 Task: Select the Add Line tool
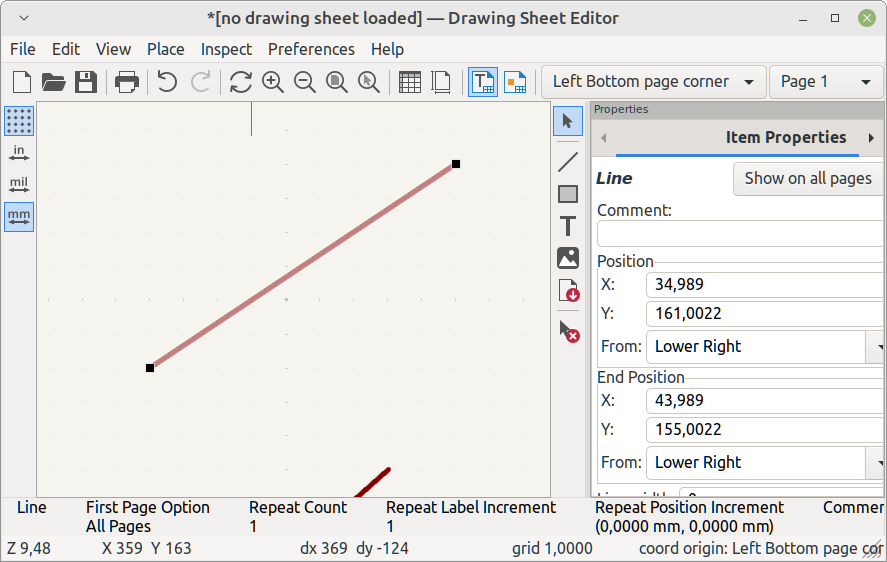coord(568,162)
